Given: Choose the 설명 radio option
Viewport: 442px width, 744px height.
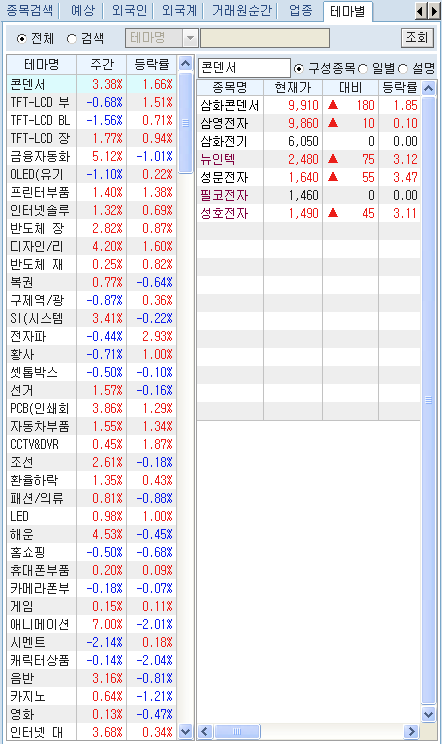Looking at the screenshot, I should [403, 68].
